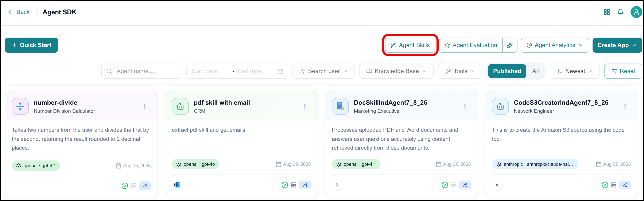644x201 pixels.
Task: Focus the Agent name search field
Action: coord(141,71)
